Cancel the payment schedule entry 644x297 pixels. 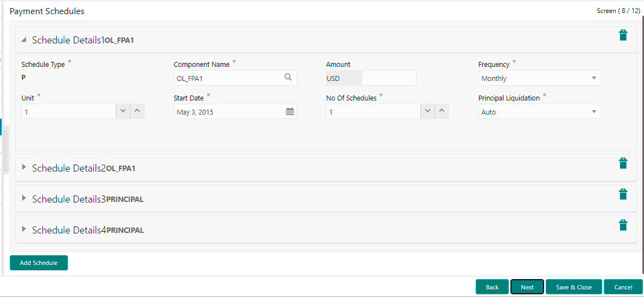[623, 287]
